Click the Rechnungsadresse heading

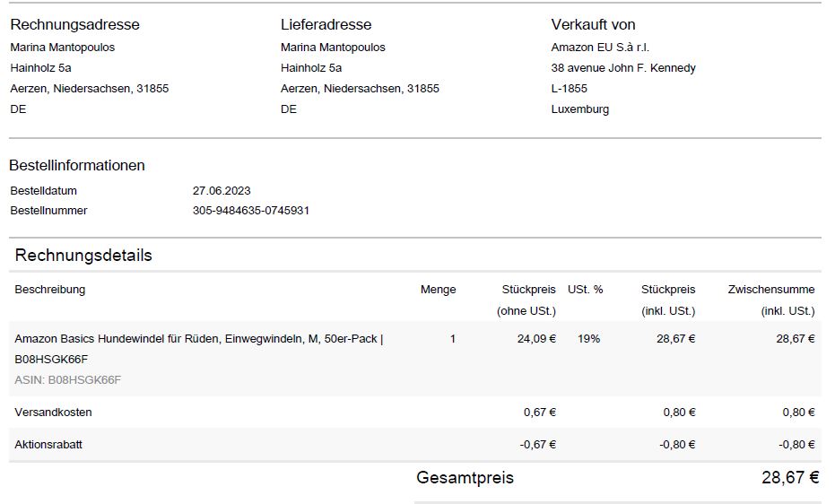(74, 24)
